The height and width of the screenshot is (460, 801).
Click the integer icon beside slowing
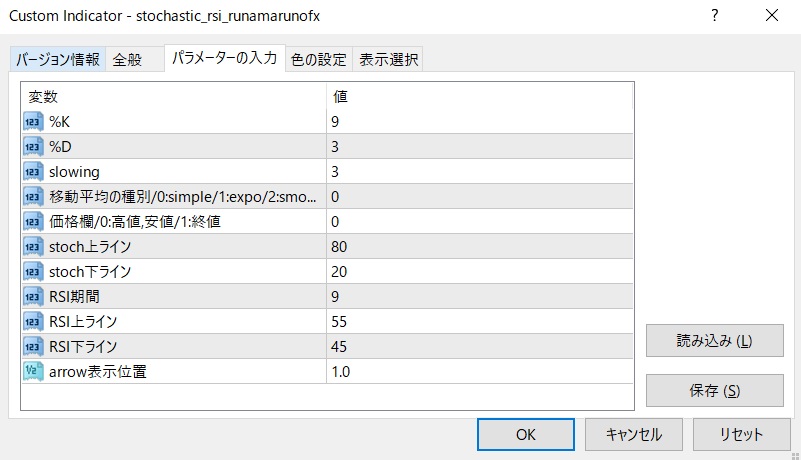point(33,172)
